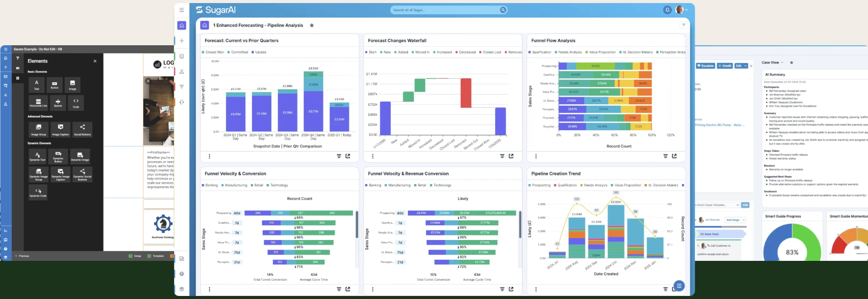868x299 pixels.
Task: Click the dashboard filter funnel icon at top right
Action: pyautogui.click(x=684, y=25)
